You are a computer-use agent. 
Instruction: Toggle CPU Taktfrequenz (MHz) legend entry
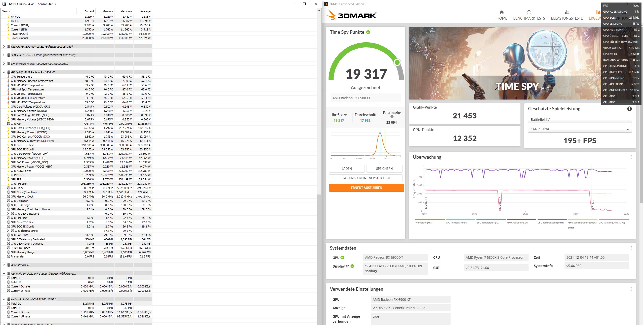coord(550,222)
